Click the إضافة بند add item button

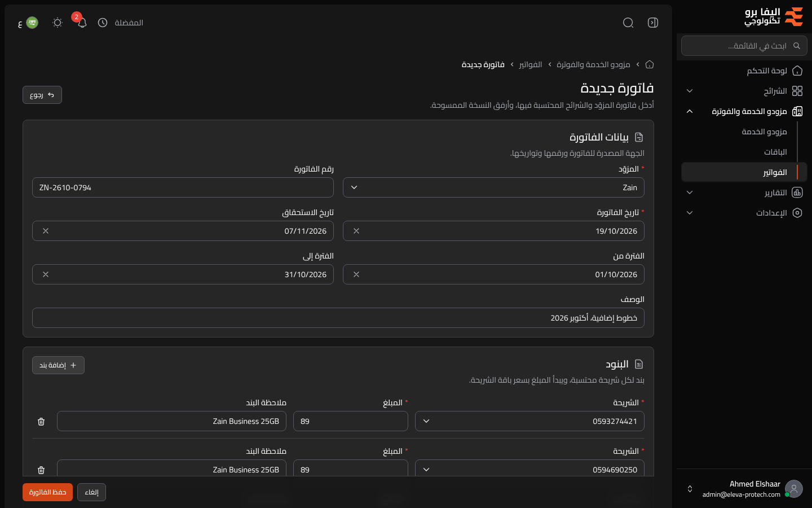coord(58,365)
